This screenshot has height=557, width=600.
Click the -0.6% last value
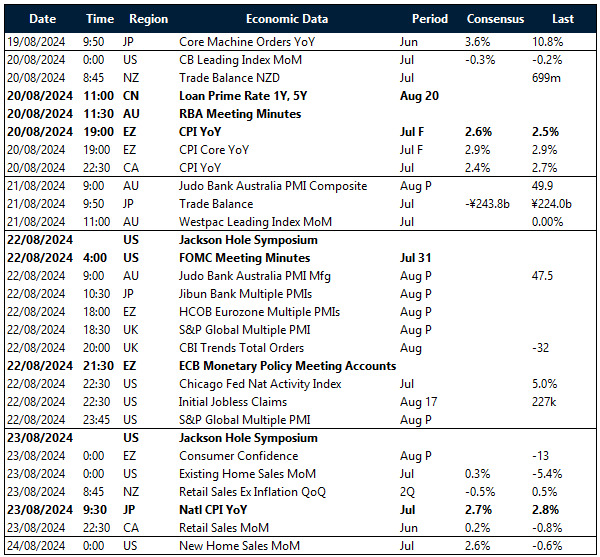[547, 545]
